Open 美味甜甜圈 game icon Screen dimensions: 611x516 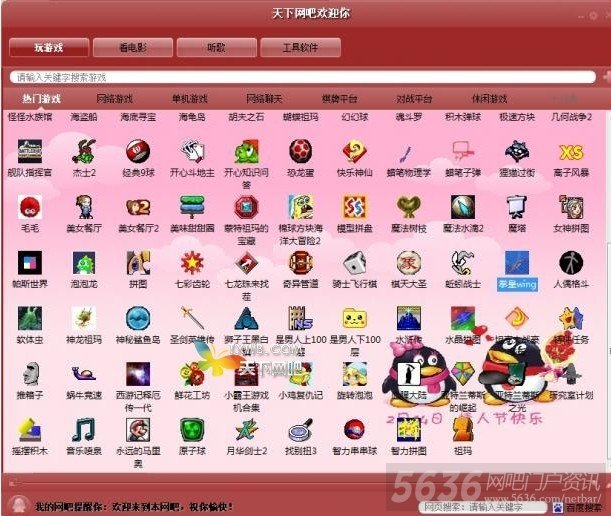pos(192,207)
